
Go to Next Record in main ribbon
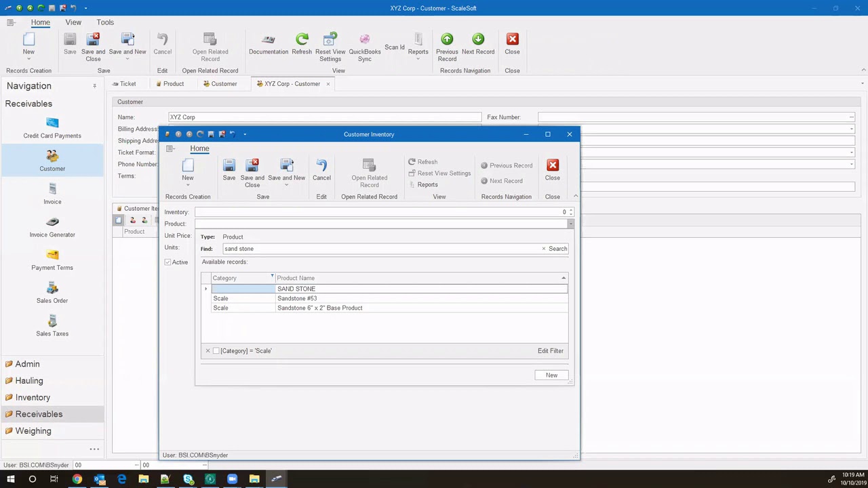coord(478,45)
